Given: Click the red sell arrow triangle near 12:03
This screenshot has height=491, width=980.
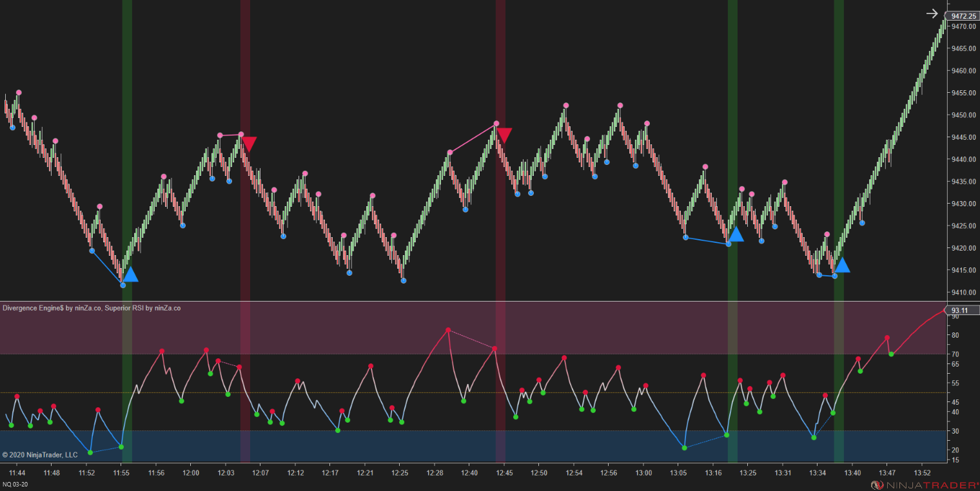Looking at the screenshot, I should (248, 143).
